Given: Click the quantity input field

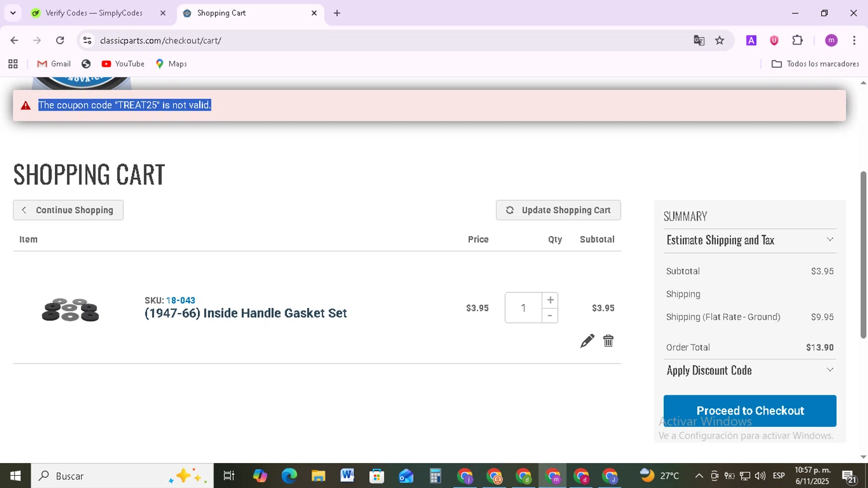Looking at the screenshot, I should coord(523,308).
